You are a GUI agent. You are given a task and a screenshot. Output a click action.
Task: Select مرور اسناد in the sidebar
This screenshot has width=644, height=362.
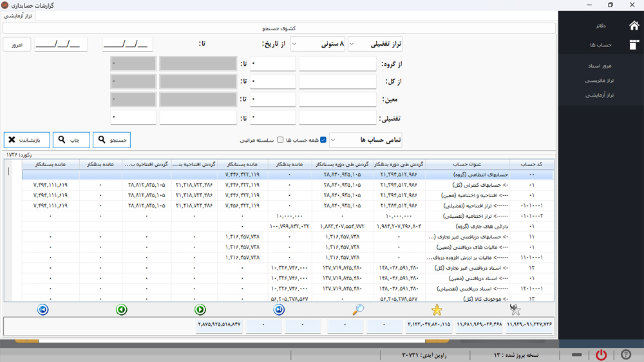(600, 66)
